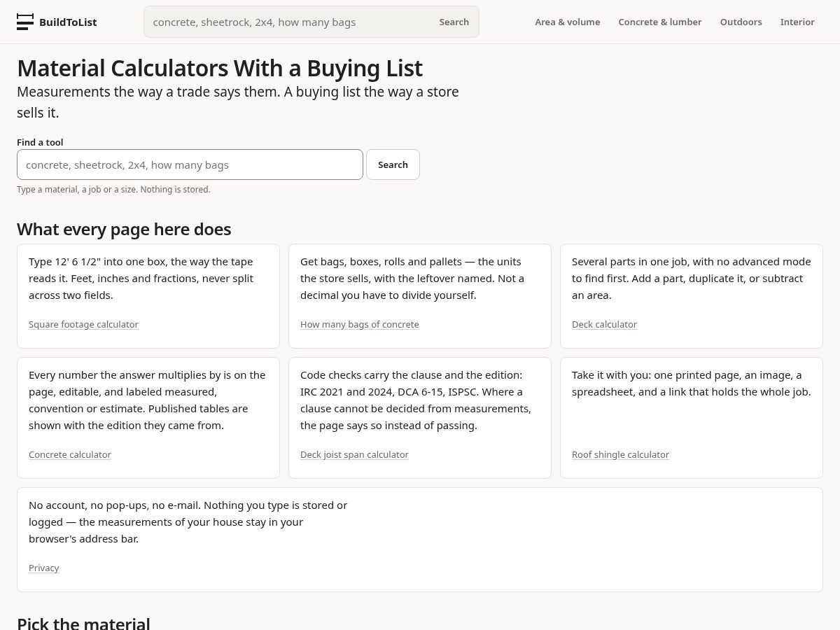Click the card text 'Take it with you'
This screenshot has height=630, width=840.
point(692,383)
